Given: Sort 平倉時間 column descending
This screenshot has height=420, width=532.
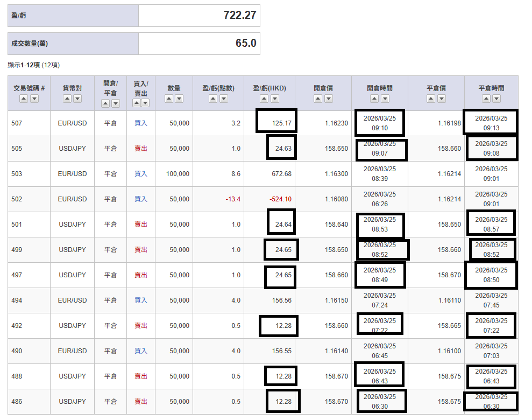Looking at the screenshot, I should pyautogui.click(x=496, y=99).
